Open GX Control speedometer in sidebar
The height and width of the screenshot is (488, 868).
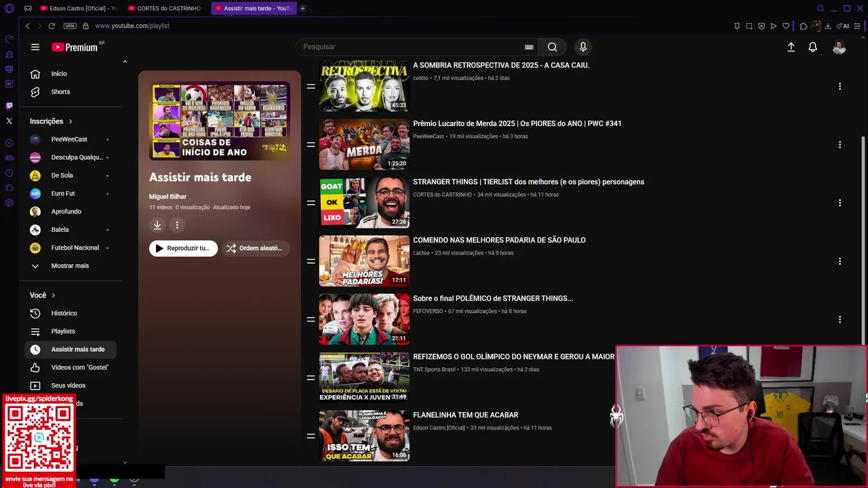click(9, 39)
